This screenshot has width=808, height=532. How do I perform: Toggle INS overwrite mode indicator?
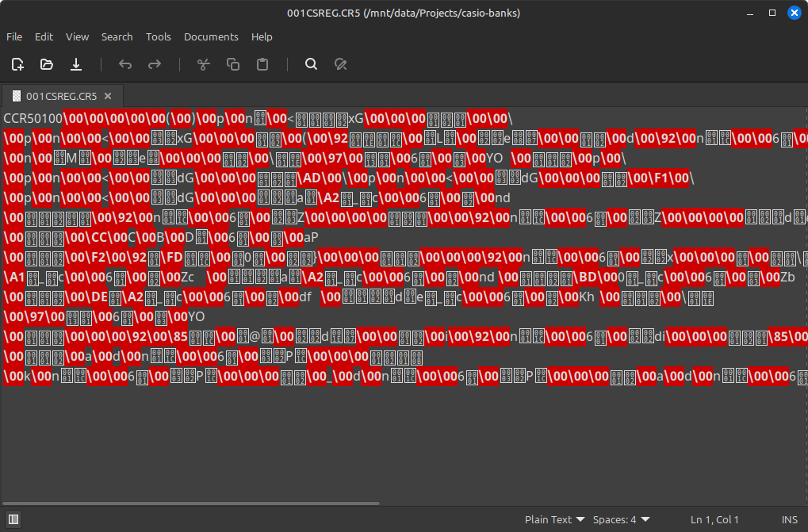pos(789,519)
